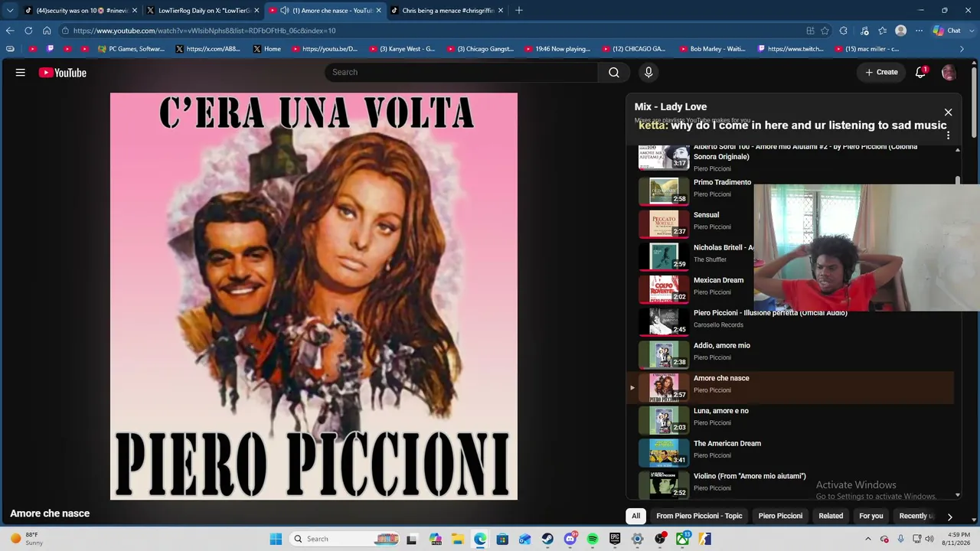
Task: Bookmark this page with the star icon
Action: [825, 31]
